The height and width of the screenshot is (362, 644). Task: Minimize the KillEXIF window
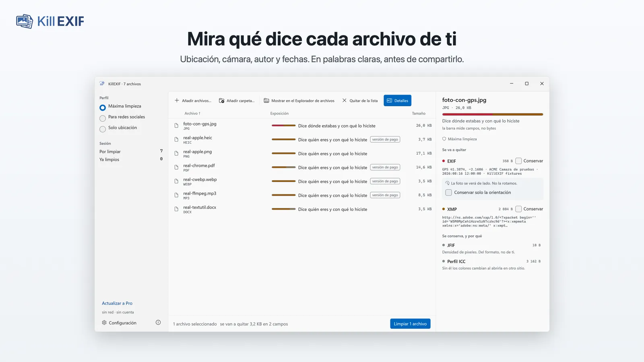[x=512, y=84]
